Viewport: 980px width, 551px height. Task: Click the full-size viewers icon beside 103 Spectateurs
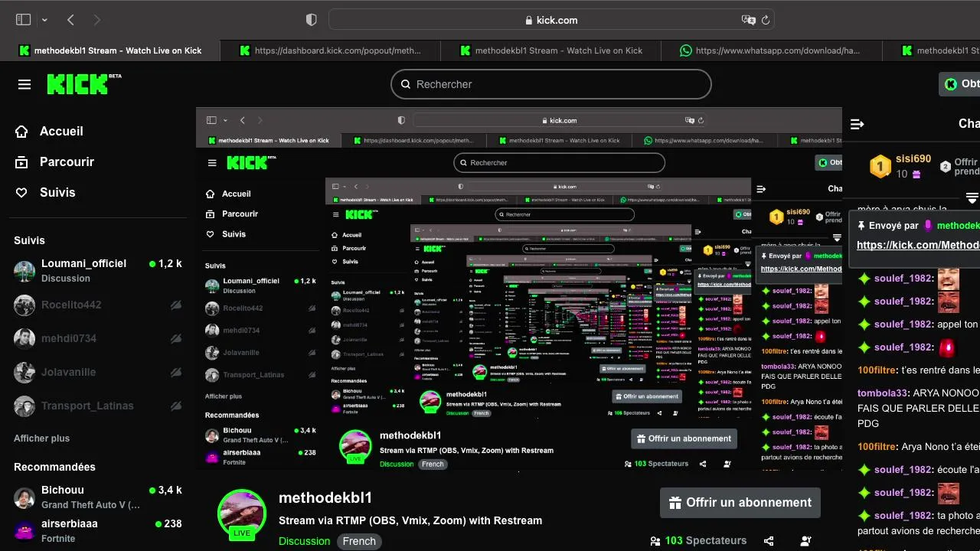point(655,540)
